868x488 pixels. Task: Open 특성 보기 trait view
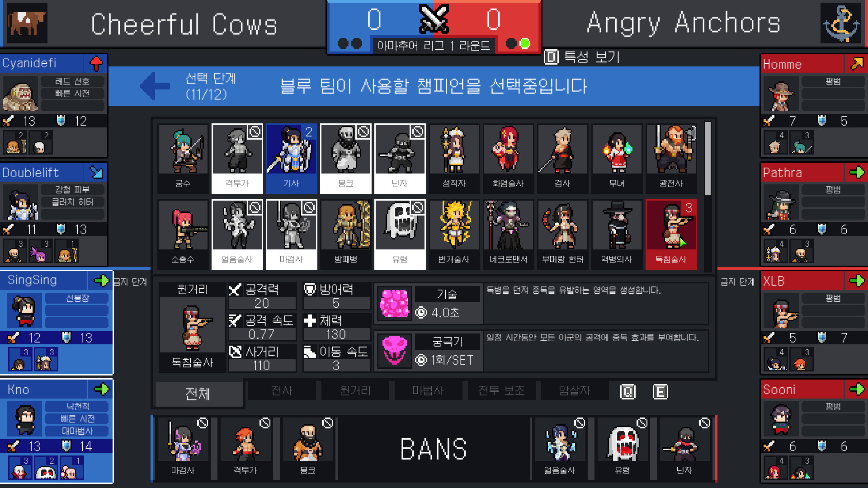click(582, 57)
